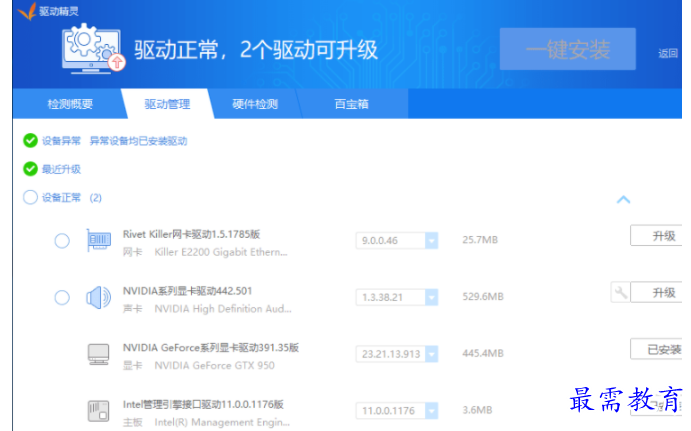The height and width of the screenshot is (431, 691).
Task: Click the network card icon for Rivet Killer
Action: pyautogui.click(x=99, y=240)
